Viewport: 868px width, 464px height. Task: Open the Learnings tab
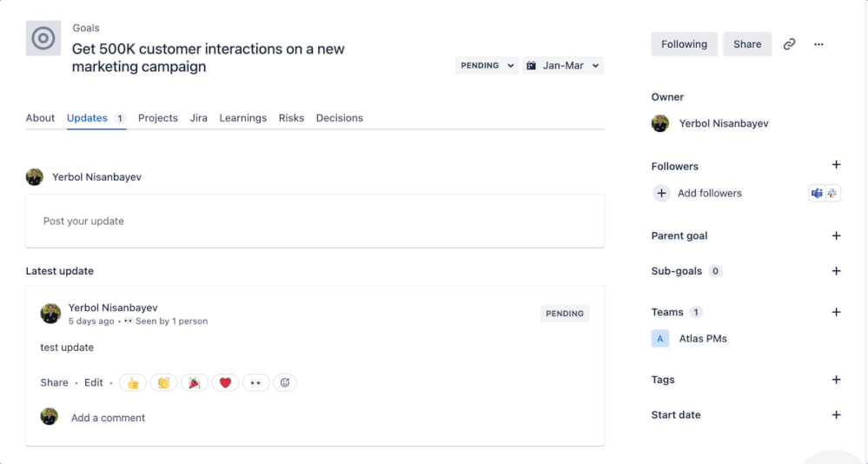[243, 118]
